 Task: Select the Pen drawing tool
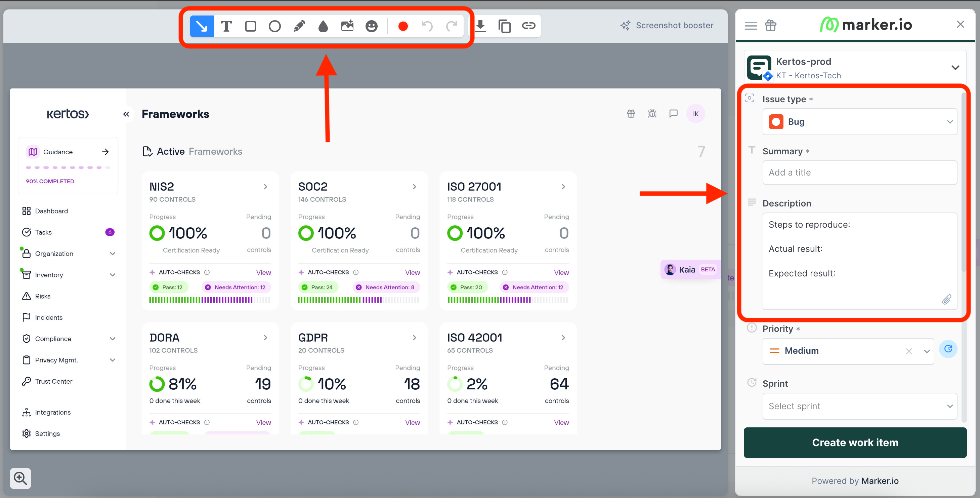(x=299, y=26)
